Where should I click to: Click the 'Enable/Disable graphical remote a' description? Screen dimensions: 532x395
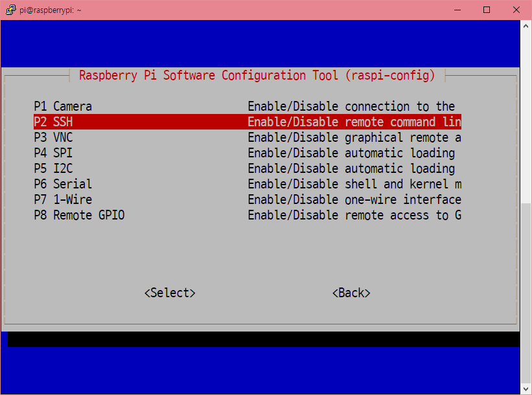(x=354, y=138)
